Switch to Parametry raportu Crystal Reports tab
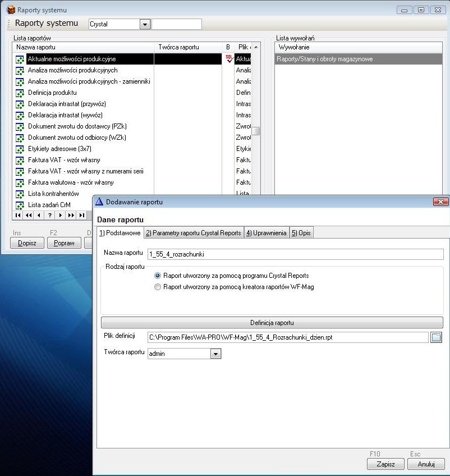Screen dimensions: 450x476 click(194, 233)
